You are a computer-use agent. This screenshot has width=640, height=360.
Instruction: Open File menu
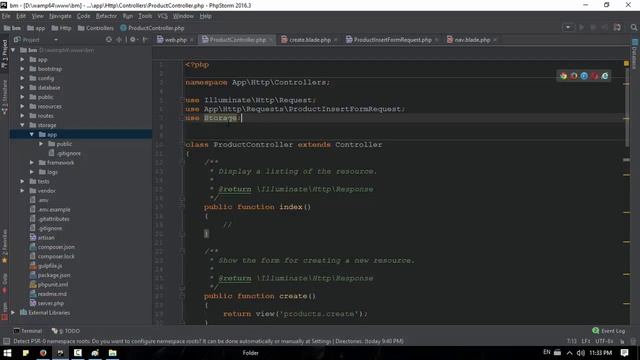coord(6,16)
